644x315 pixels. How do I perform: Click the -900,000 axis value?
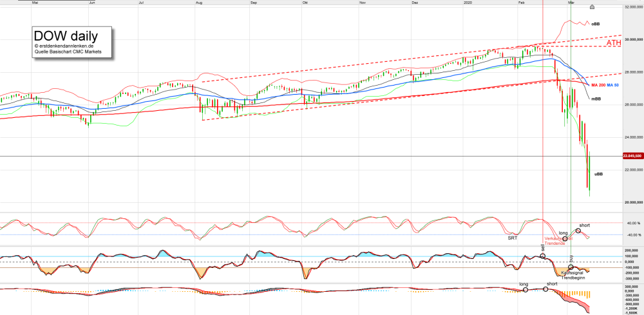coord(630,303)
